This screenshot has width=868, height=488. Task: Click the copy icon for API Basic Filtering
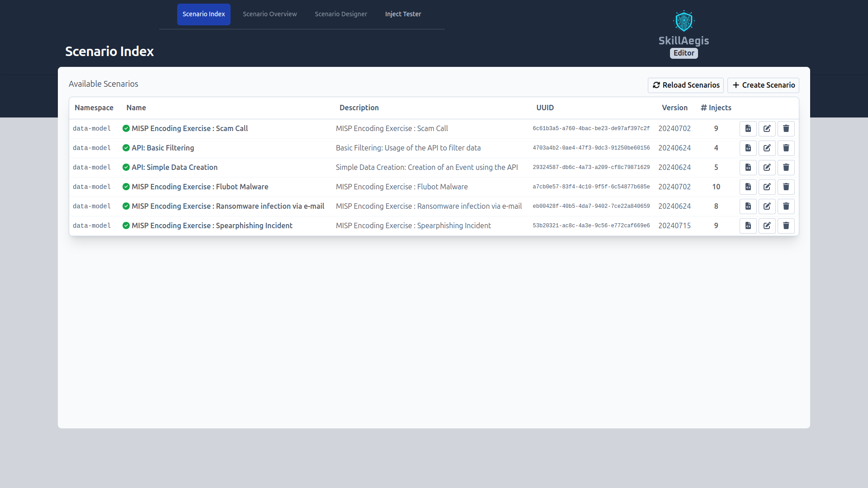point(748,147)
